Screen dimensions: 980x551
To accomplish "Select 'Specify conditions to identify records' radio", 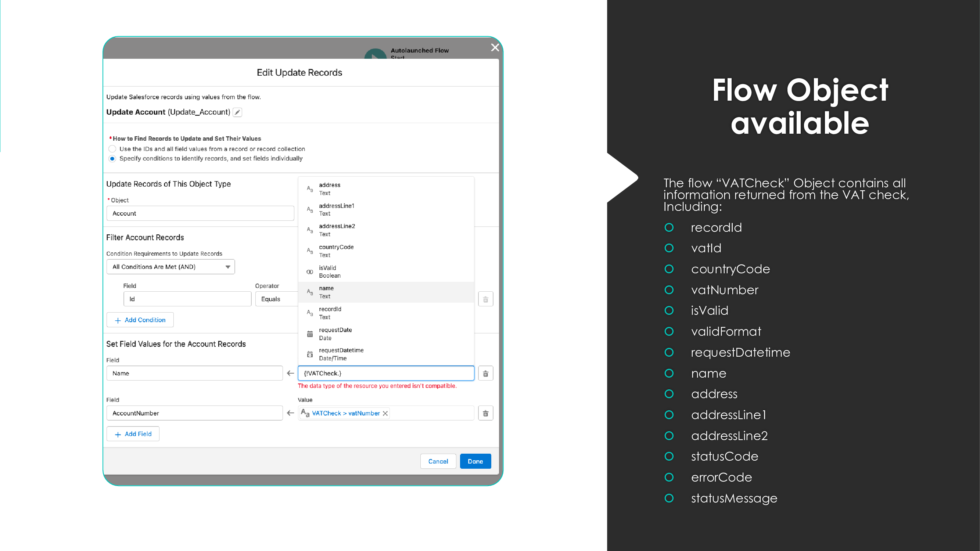I will (112, 159).
